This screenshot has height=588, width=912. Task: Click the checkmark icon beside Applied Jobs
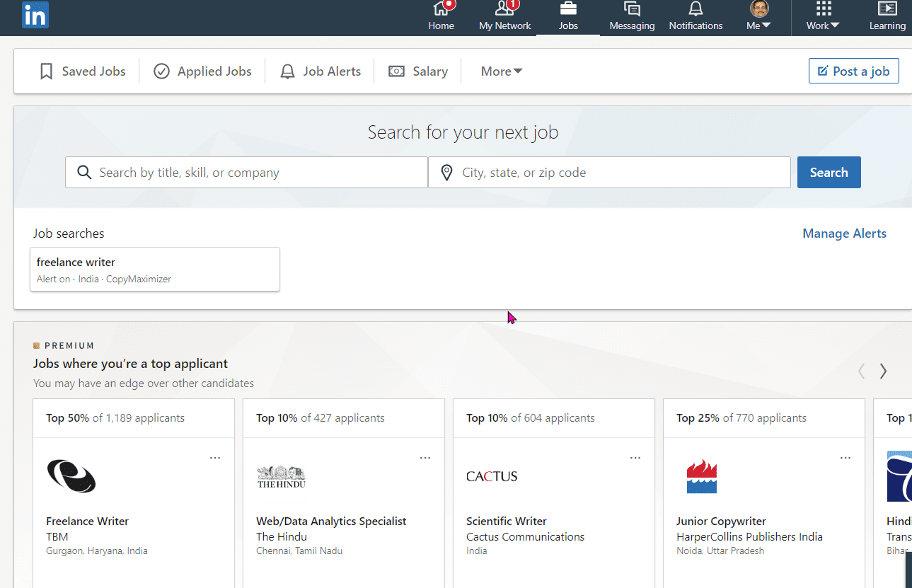coord(161,71)
